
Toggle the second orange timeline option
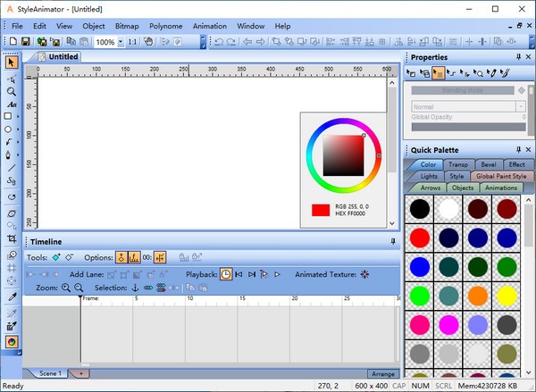point(134,257)
